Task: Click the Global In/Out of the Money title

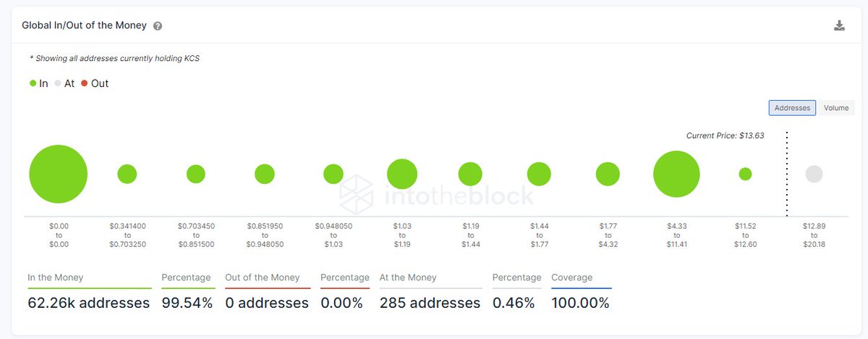Action: (x=84, y=25)
